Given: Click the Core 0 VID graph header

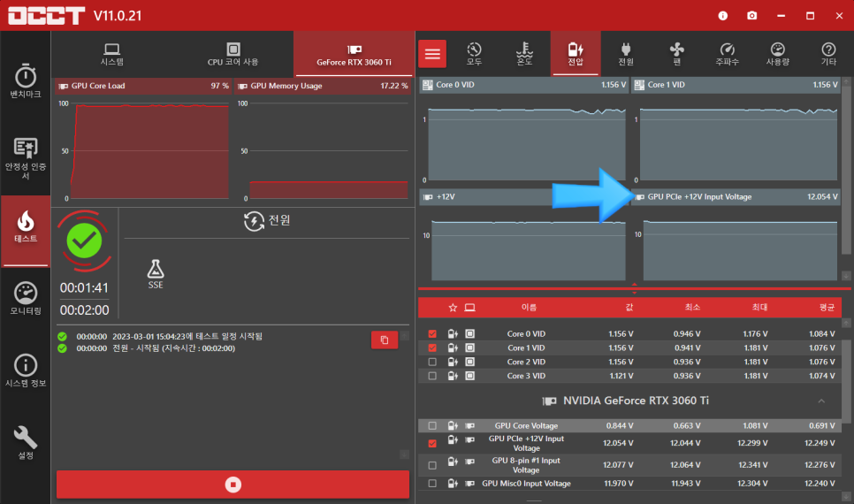Looking at the screenshot, I should click(524, 85).
